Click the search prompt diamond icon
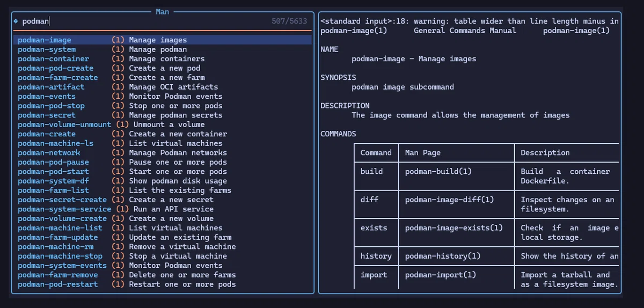The image size is (644, 308). tap(16, 21)
